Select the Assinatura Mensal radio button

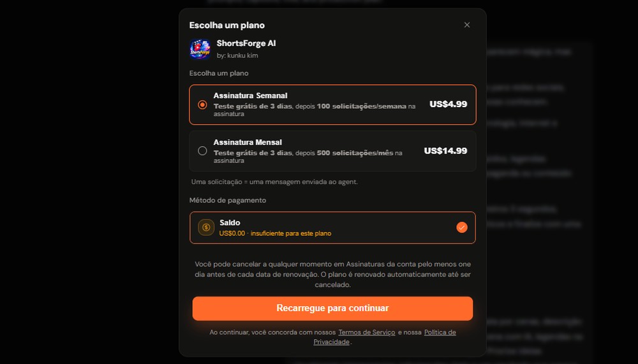tap(202, 151)
